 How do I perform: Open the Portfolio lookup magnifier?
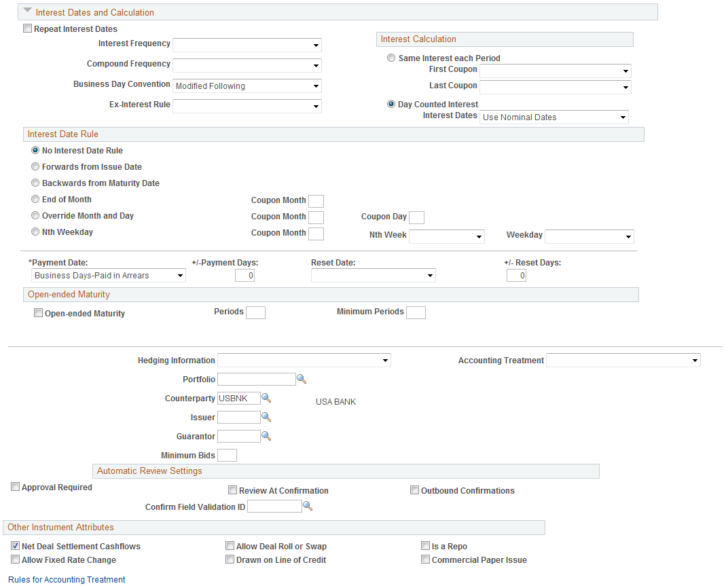pos(302,379)
